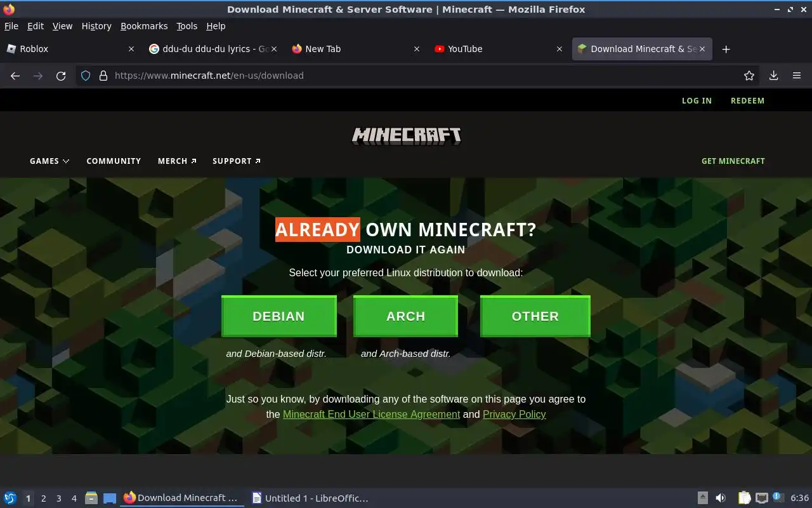Switch to Untitled 1 LibreOffice taskbar window
812x508 pixels.
[x=310, y=498]
